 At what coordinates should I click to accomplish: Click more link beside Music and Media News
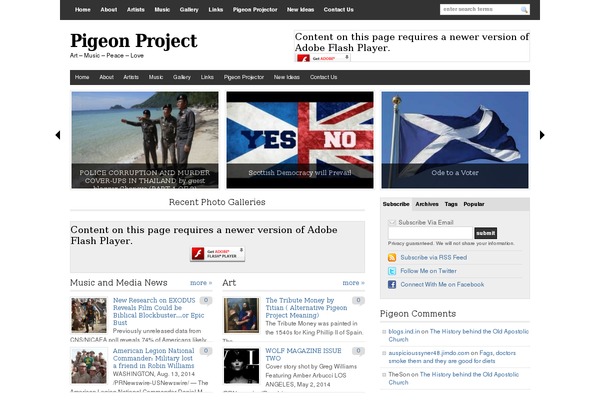201,283
